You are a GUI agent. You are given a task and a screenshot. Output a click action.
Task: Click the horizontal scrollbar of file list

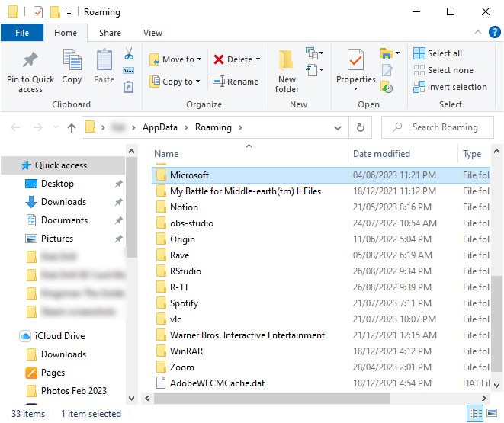pyautogui.click(x=271, y=399)
